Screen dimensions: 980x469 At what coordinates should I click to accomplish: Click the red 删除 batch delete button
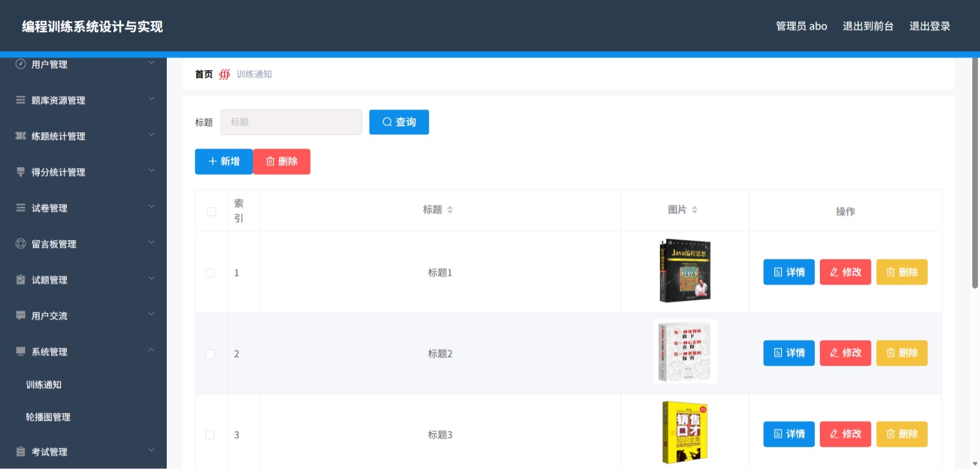[282, 162]
